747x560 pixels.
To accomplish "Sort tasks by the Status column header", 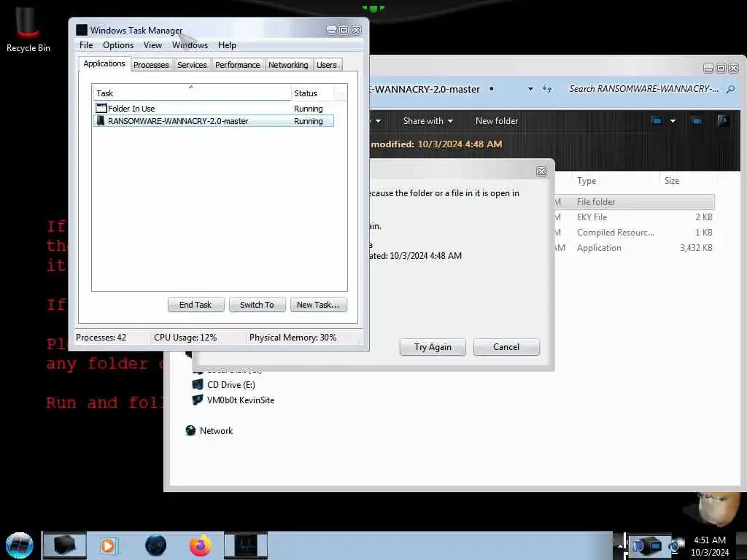I will tap(312, 93).
